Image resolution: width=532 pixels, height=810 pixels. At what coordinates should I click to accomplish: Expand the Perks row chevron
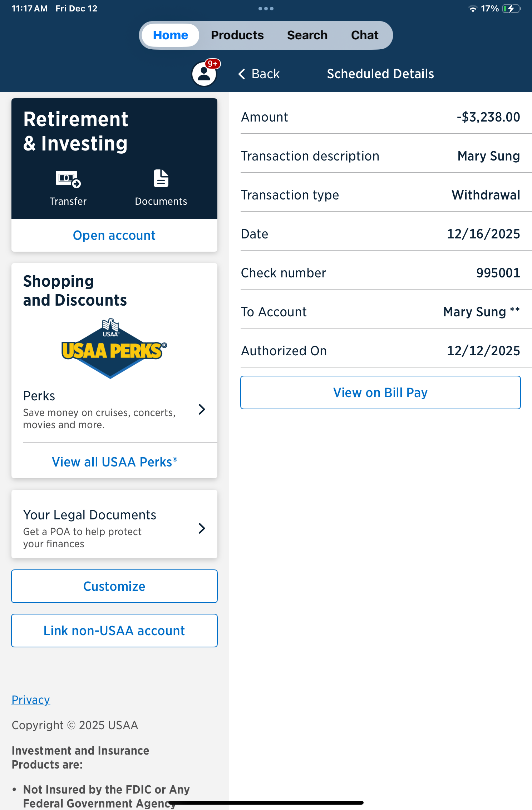(x=202, y=409)
